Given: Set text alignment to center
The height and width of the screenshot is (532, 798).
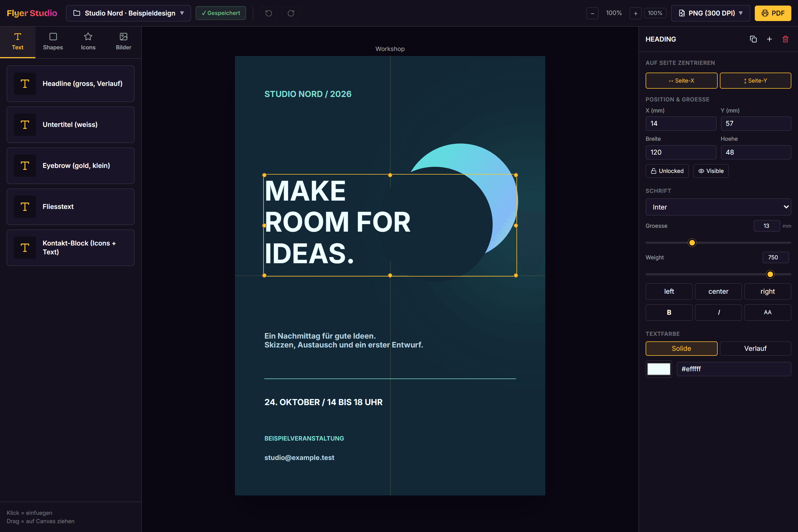Looking at the screenshot, I should [718, 291].
